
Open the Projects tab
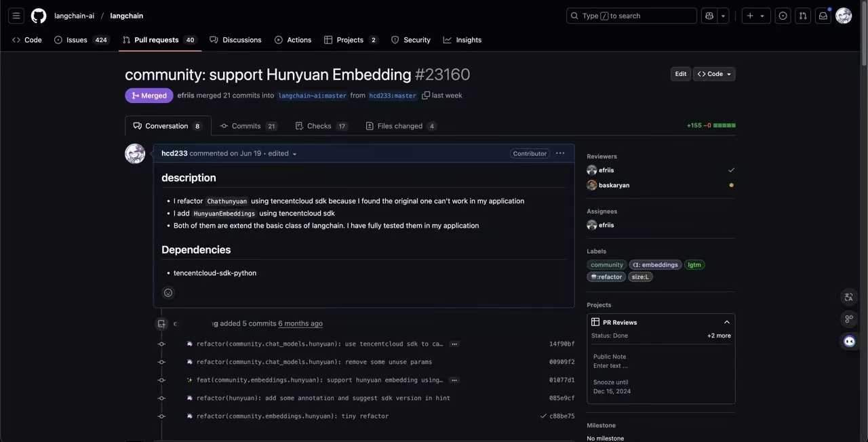click(x=351, y=40)
